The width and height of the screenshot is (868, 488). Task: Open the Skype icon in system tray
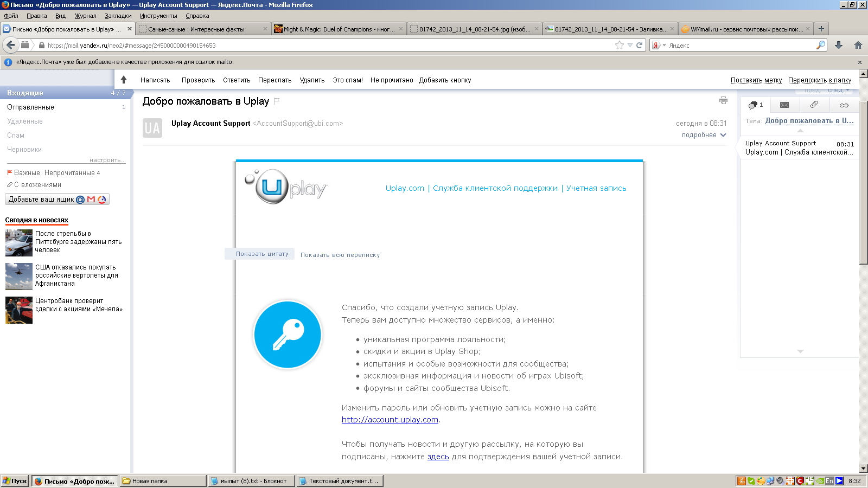pos(751,481)
